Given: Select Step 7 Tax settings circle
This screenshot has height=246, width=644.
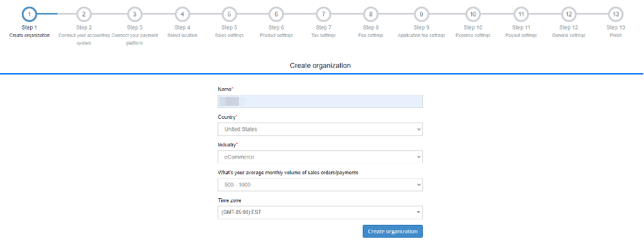Looking at the screenshot, I should coord(324,14).
